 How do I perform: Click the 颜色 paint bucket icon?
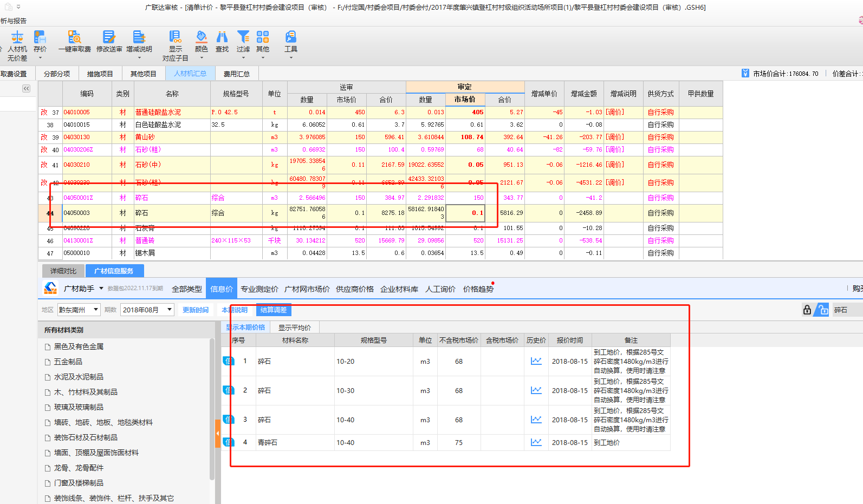202,37
